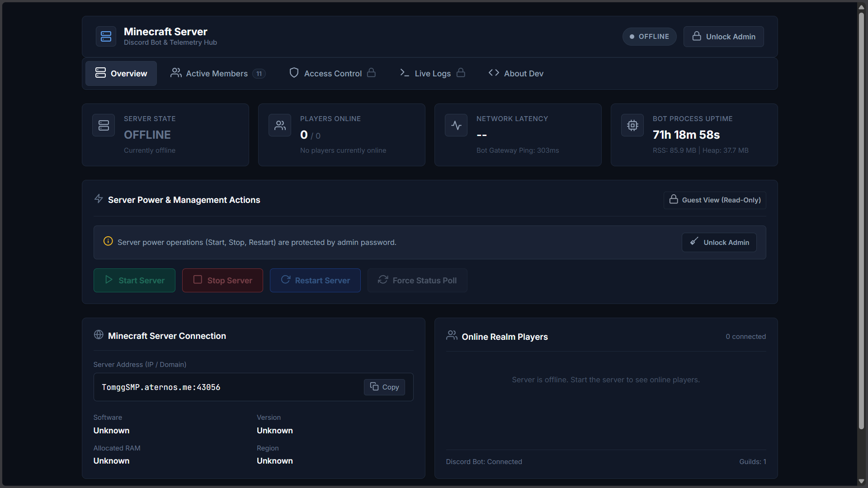Click the globe icon beside Minecraft Server Connection

pyautogui.click(x=99, y=335)
